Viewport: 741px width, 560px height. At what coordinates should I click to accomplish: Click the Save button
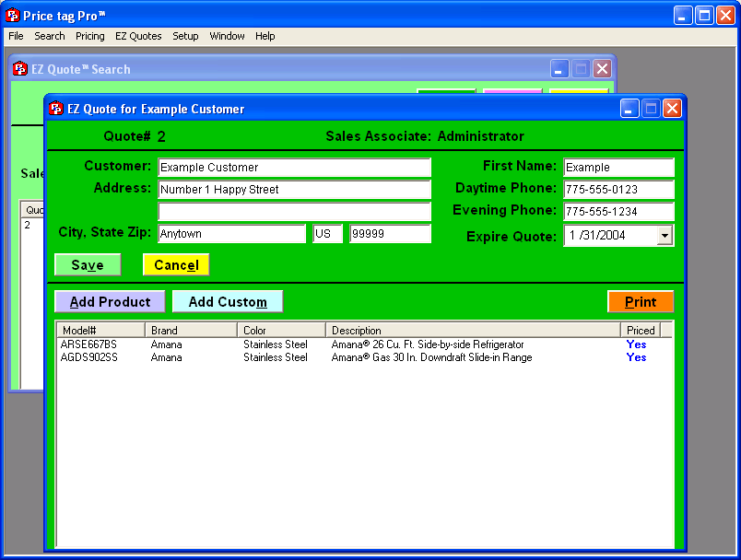pos(88,265)
